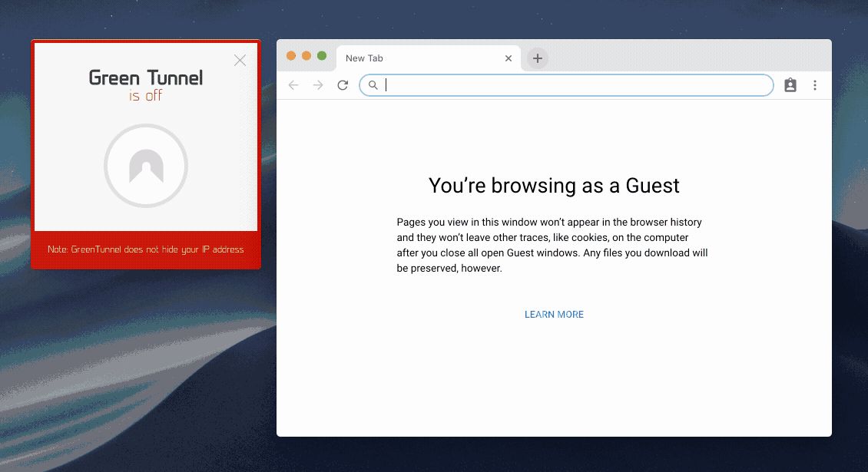Close the New Tab tab
This screenshot has height=472, width=868.
click(x=508, y=58)
